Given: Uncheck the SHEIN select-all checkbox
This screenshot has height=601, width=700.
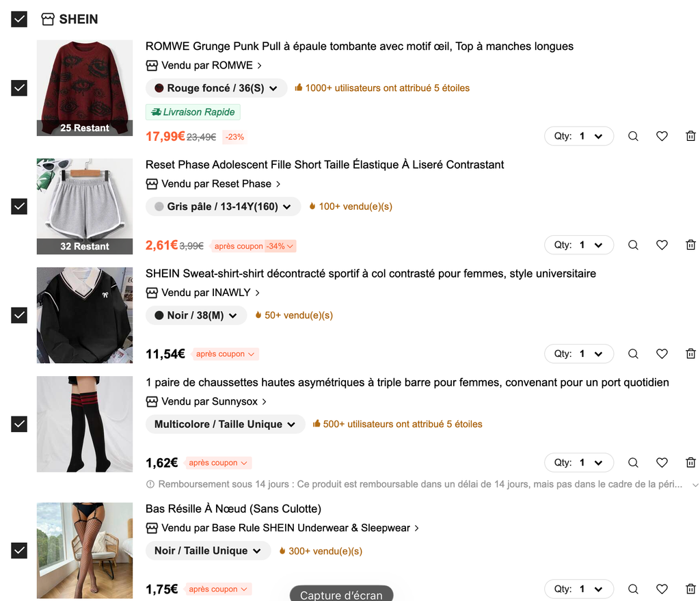Looking at the screenshot, I should point(19,19).
